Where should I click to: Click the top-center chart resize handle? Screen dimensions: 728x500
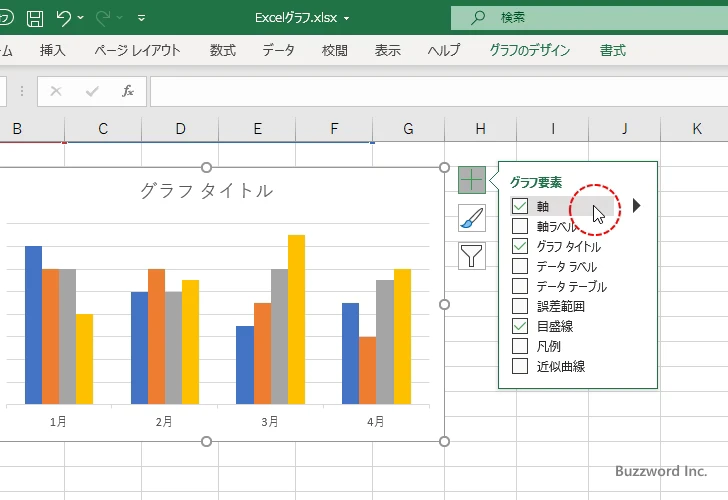[207, 167]
